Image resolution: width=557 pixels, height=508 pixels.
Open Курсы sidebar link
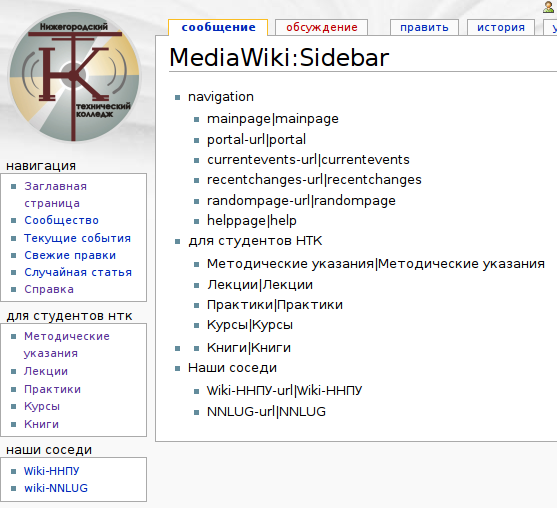coord(42,406)
